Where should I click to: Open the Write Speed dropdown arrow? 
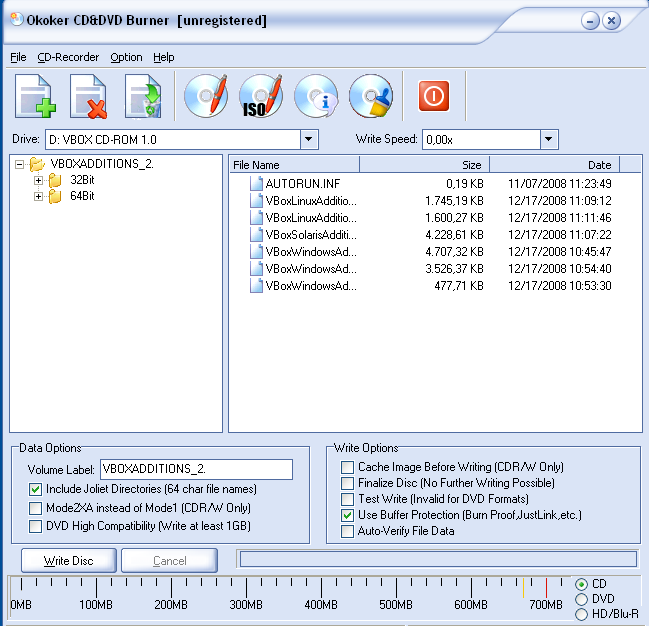(x=549, y=140)
